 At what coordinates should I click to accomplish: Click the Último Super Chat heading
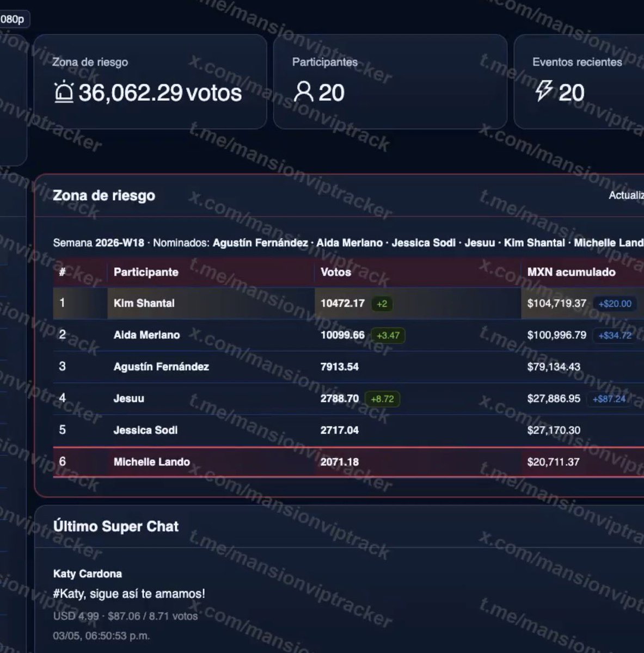click(116, 526)
